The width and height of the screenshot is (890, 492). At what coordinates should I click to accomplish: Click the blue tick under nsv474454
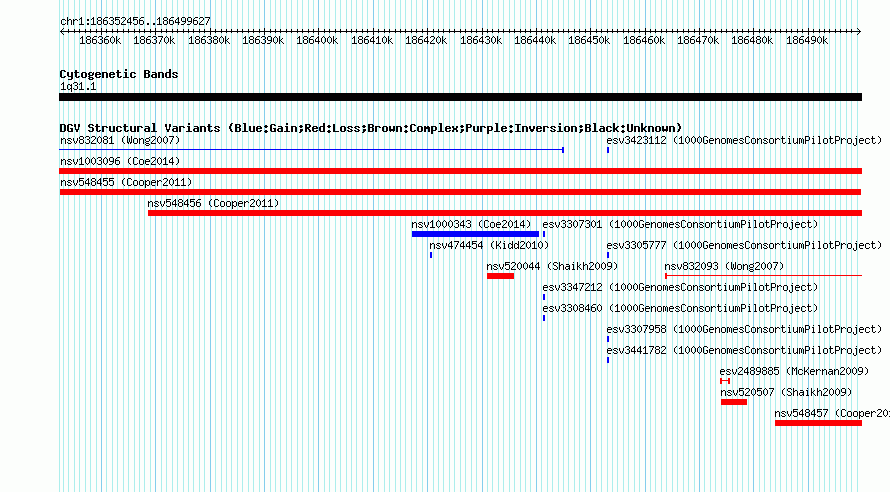[x=431, y=255]
